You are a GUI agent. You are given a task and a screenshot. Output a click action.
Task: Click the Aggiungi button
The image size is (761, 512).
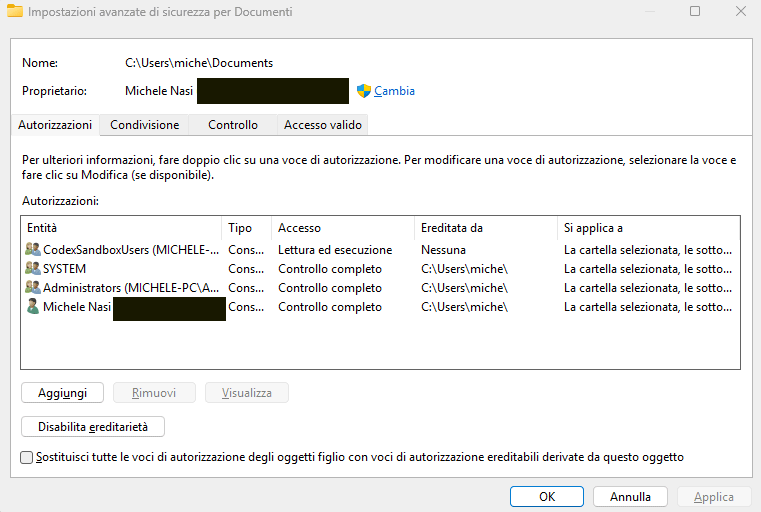pos(63,393)
